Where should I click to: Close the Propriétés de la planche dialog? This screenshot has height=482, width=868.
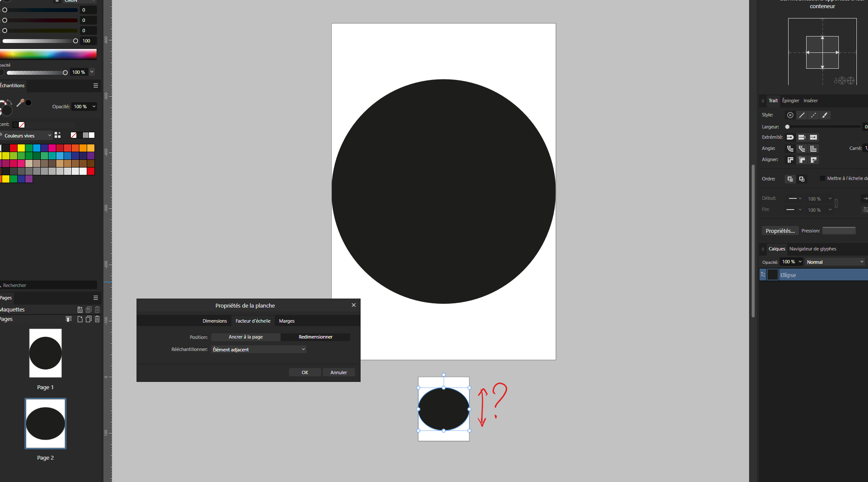[x=354, y=305]
